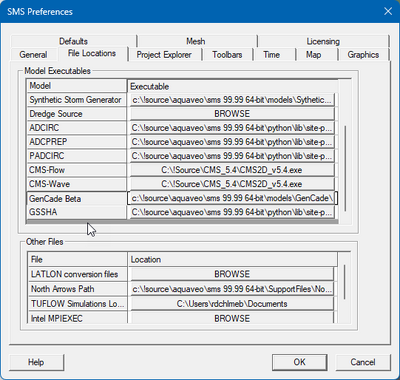Click BROWSE for LATLON conversion files

(x=232, y=274)
